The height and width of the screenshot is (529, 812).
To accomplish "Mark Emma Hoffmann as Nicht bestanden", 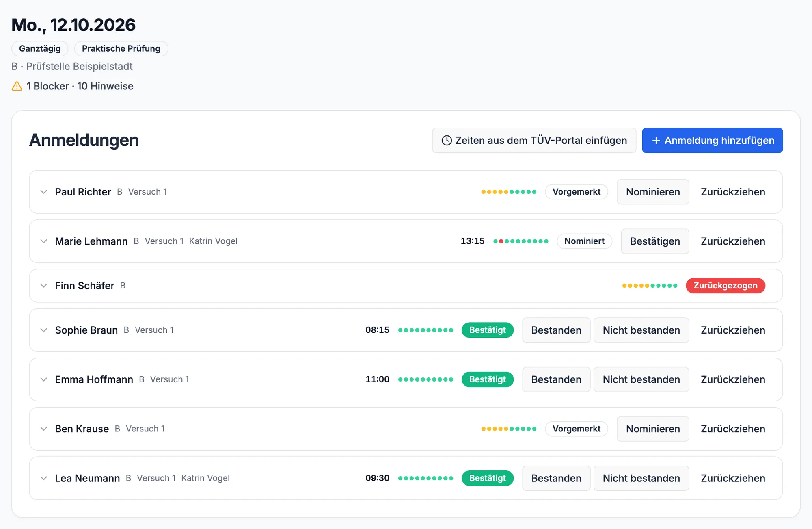I will coord(641,379).
